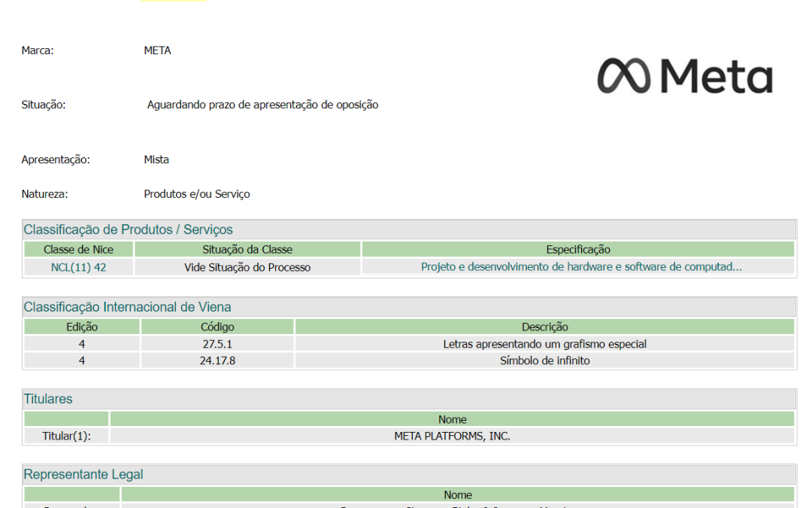Select the 'Vide Situação do Processo' cell

247,267
